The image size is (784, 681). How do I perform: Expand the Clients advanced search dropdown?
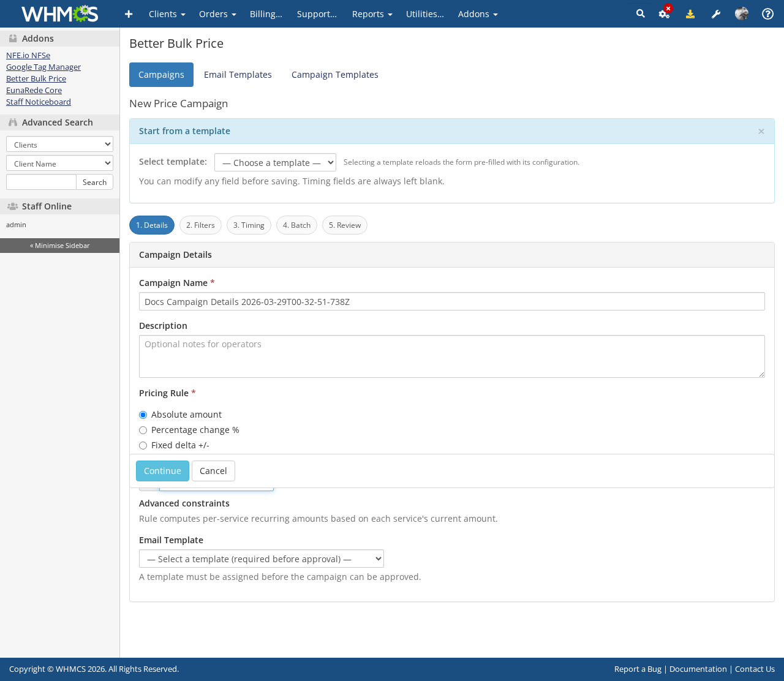point(59,144)
